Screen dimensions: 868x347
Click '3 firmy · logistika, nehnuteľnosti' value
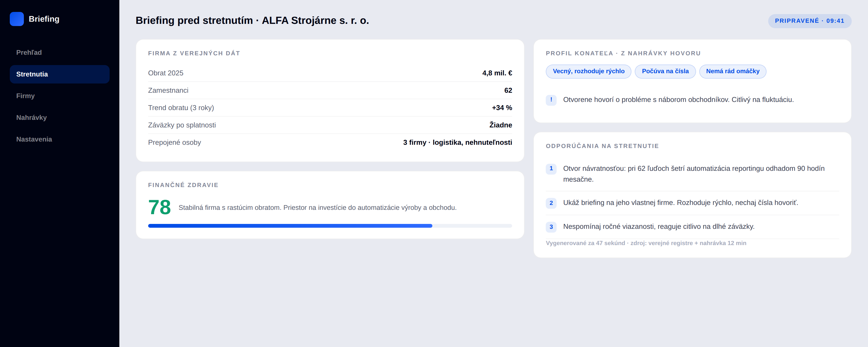tap(457, 143)
